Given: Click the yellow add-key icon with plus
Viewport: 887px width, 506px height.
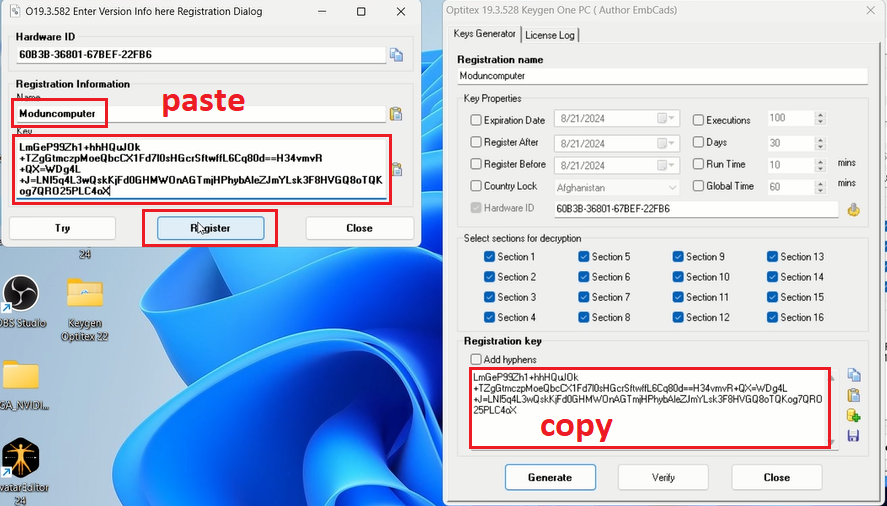Looking at the screenshot, I should tap(853, 415).
